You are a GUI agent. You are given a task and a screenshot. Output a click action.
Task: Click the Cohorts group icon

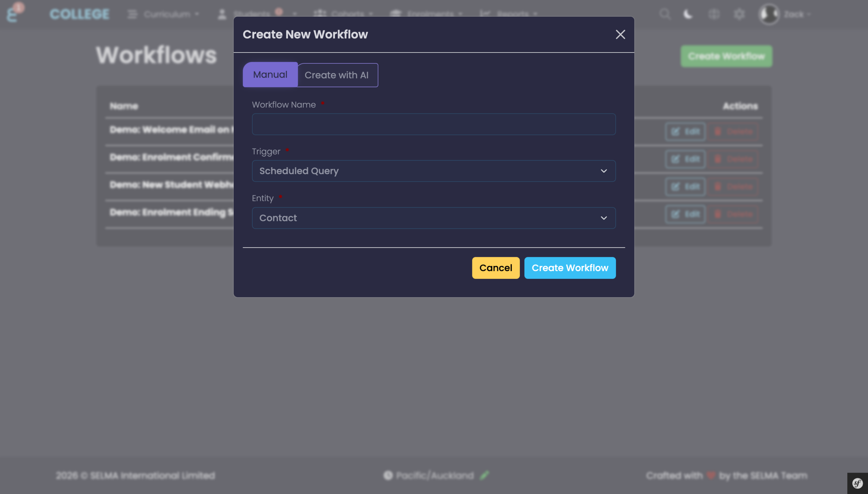click(x=319, y=14)
